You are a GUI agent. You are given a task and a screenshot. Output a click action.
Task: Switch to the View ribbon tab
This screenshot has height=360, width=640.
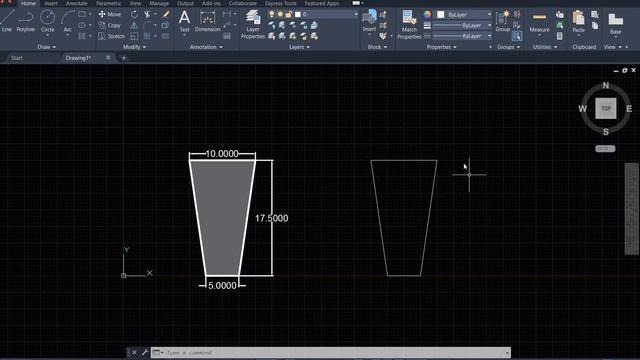[x=135, y=3]
